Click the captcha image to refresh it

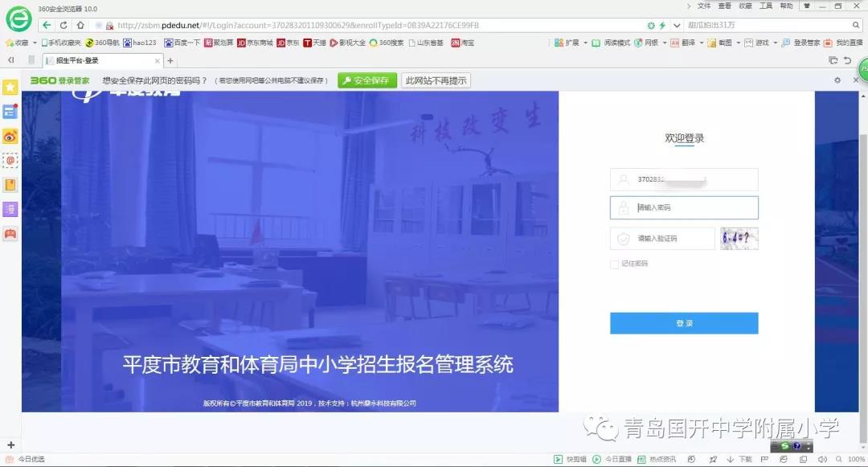(739, 239)
